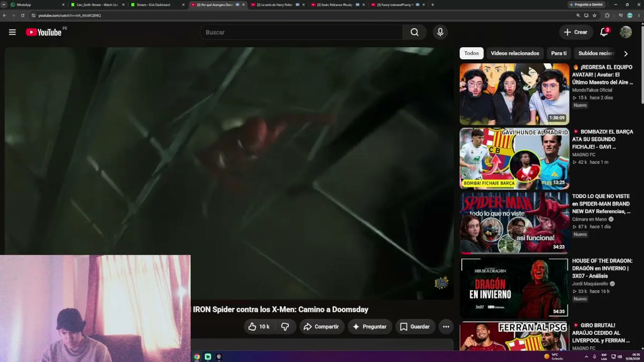
Task: Share the video via Compartir
Action: pyautogui.click(x=322, y=327)
